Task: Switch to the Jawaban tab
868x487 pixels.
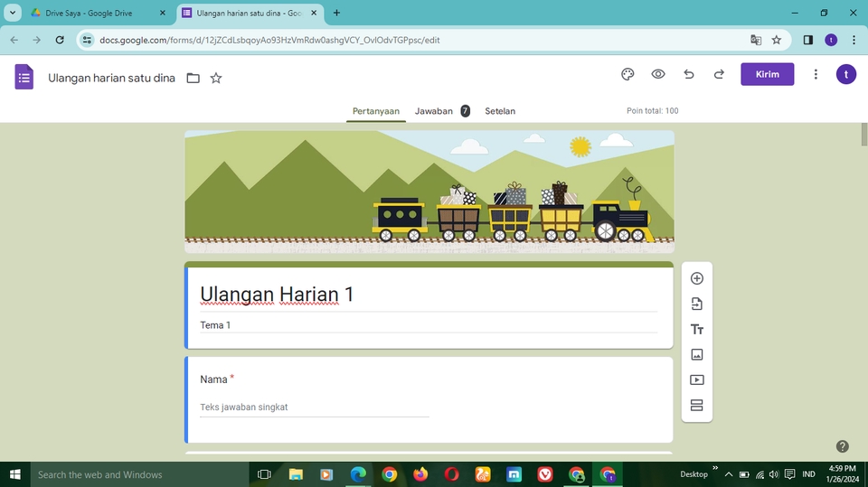Action: 442,110
